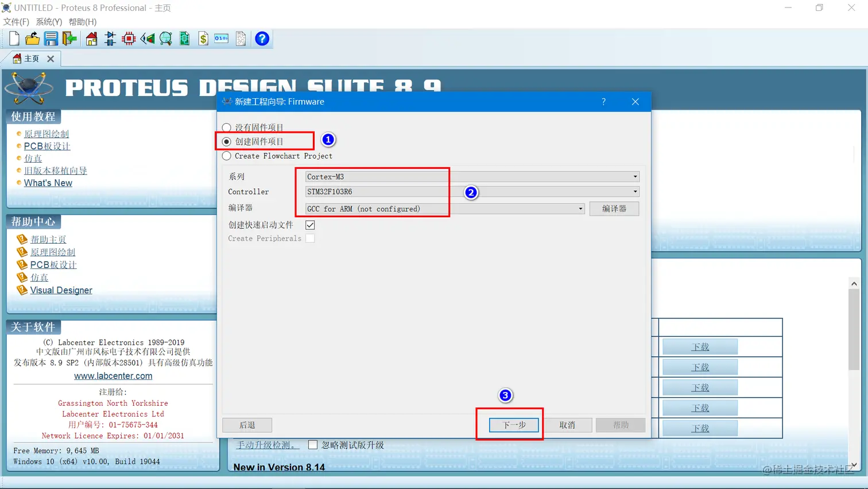The width and height of the screenshot is (868, 489).
Task: Minimize the Proteus window
Action: tap(788, 7)
